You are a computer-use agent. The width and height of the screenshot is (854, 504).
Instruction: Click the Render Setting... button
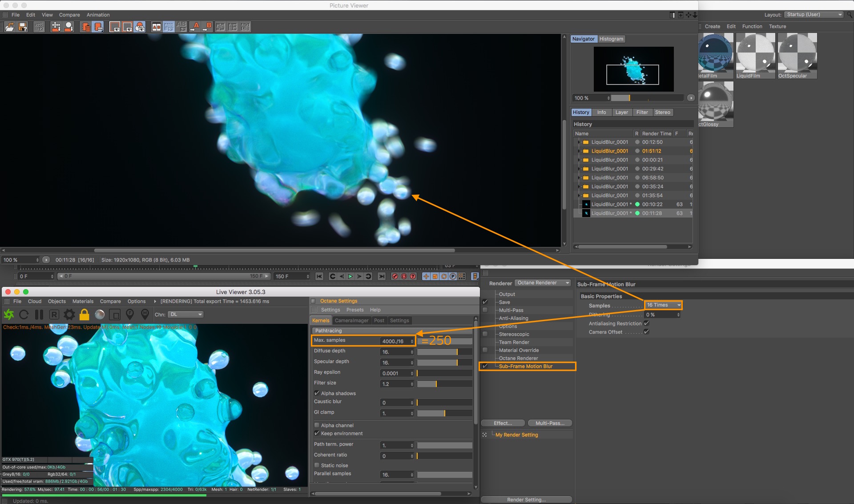point(526,500)
